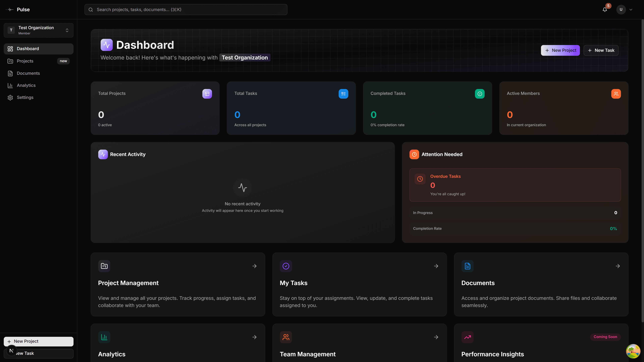
Task: Click the Recent Activity pulse icon
Action: click(x=103, y=154)
